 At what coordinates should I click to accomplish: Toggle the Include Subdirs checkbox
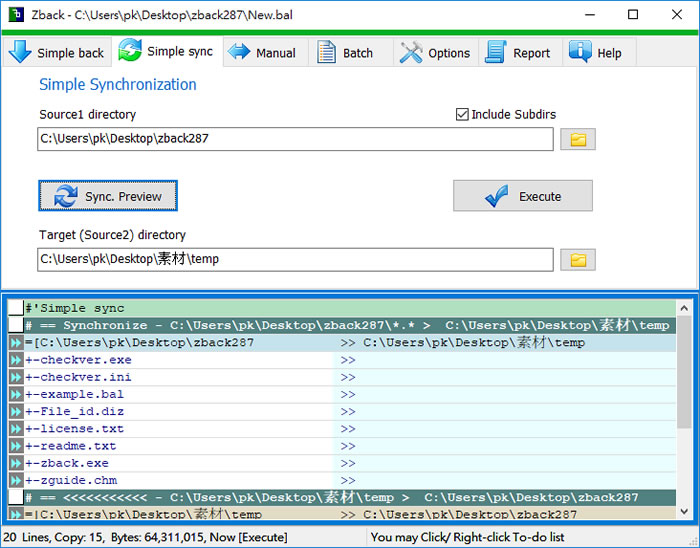[462, 114]
